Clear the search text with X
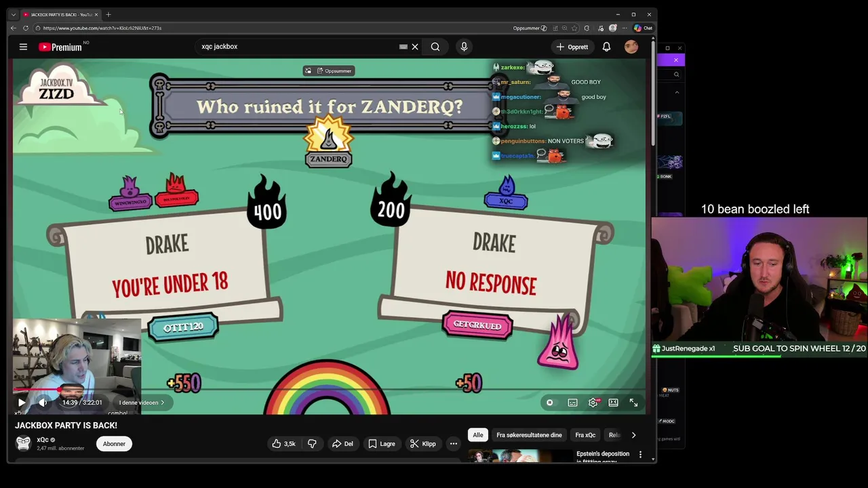This screenshot has height=488, width=868. [415, 47]
